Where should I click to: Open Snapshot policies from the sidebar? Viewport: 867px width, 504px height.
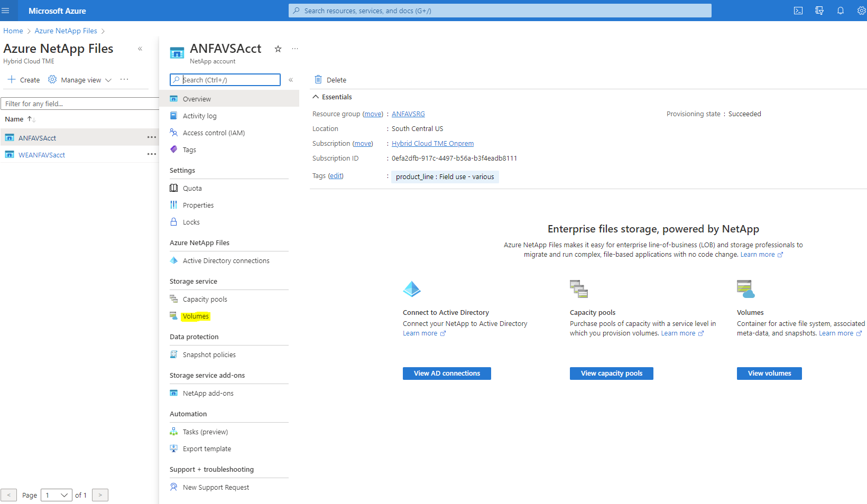click(209, 354)
